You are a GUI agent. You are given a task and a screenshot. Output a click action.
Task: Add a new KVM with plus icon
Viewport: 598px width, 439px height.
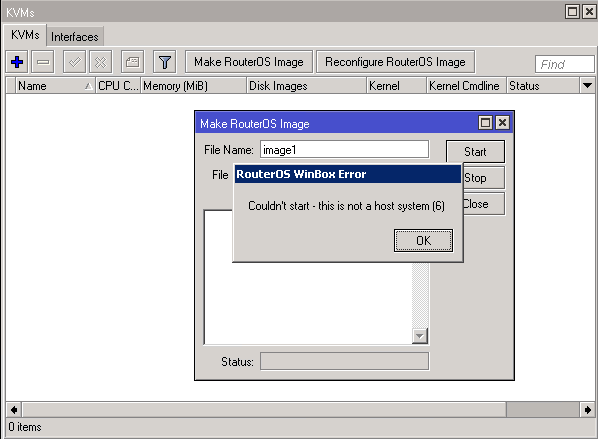[x=17, y=62]
